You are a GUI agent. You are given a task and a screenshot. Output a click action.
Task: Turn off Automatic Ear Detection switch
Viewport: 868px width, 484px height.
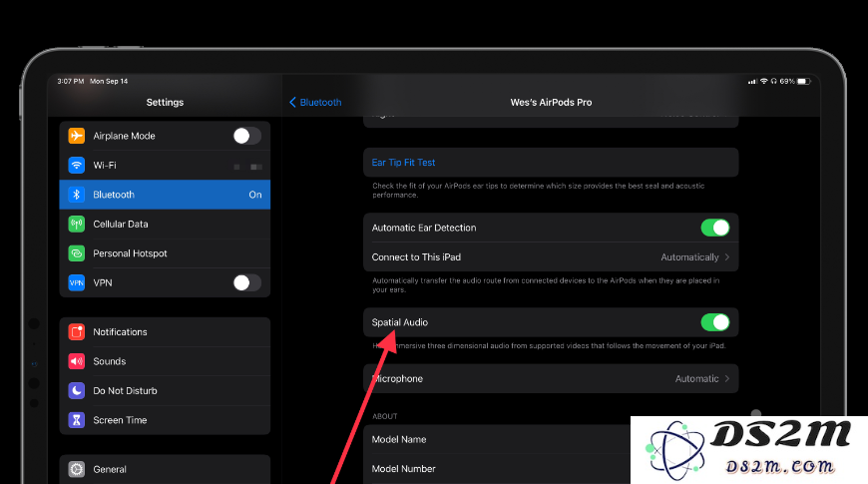[x=715, y=228]
